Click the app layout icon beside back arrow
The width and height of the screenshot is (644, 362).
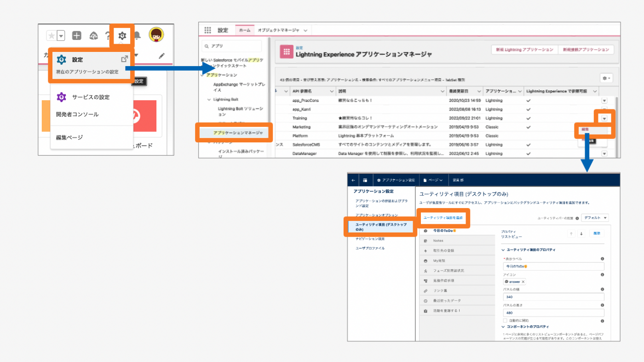(x=365, y=180)
